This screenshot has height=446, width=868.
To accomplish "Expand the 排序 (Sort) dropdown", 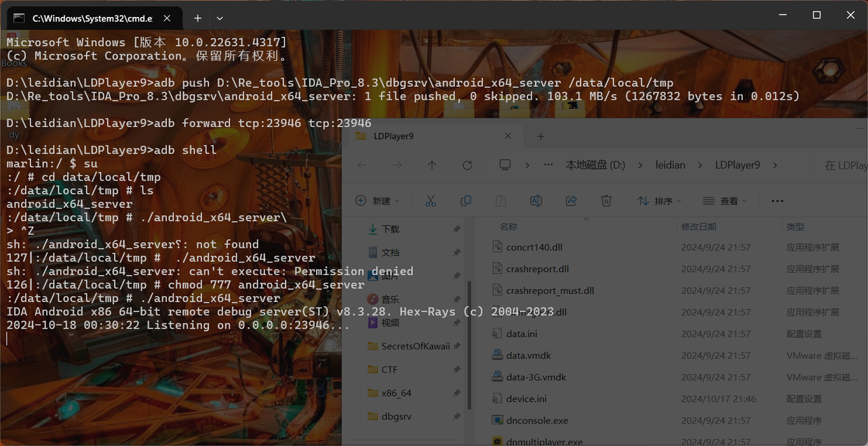I will (659, 201).
